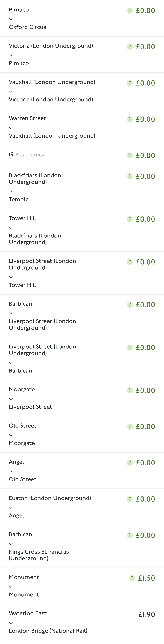Tap green arrow icon on Angel to Old Street journey
The width and height of the screenshot is (164, 644).
tap(130, 463)
